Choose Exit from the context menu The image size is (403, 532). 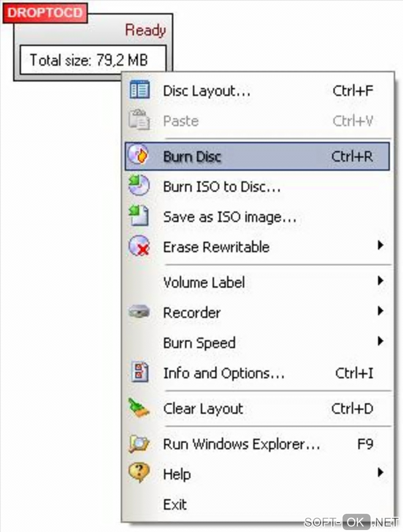point(175,504)
